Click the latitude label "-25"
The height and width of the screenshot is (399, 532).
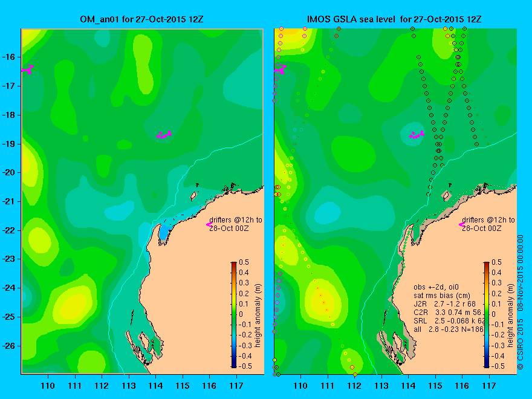coord(9,317)
